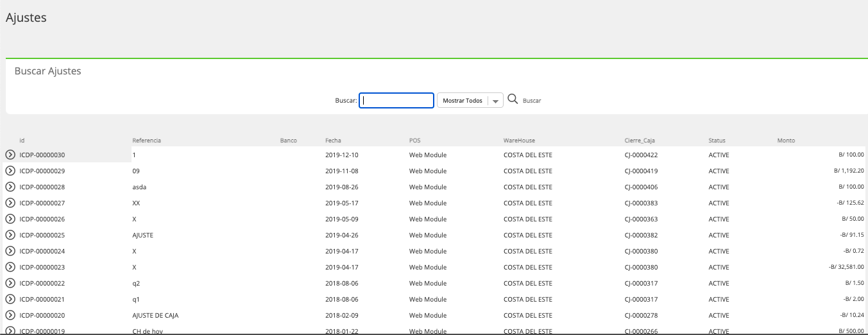The width and height of the screenshot is (868, 335).
Task: Click date 2019-11-08 cell
Action: (342, 171)
